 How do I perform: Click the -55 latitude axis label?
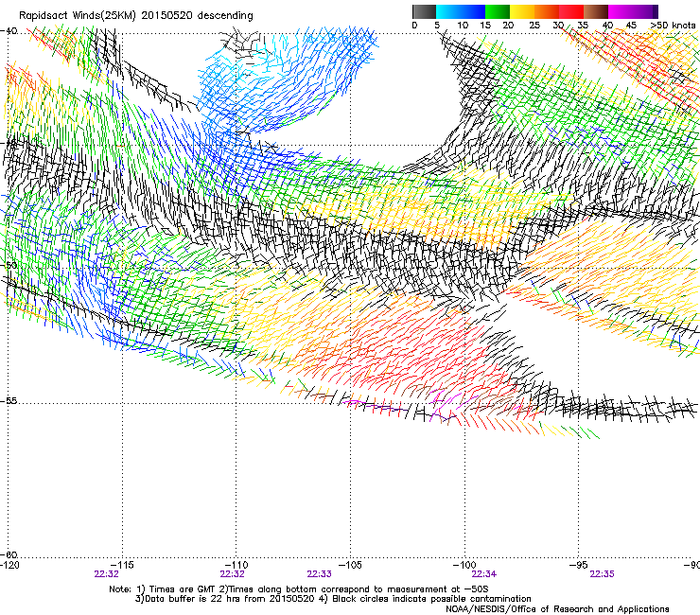[x=9, y=401]
